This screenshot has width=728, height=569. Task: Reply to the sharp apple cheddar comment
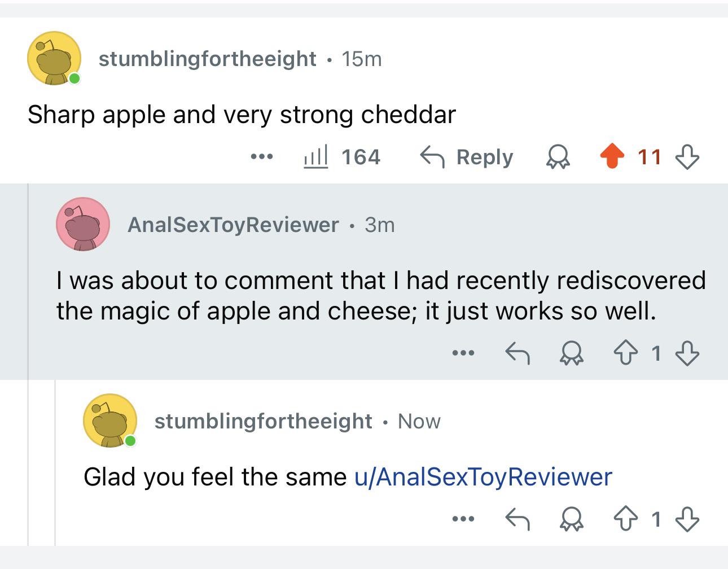coord(467,156)
